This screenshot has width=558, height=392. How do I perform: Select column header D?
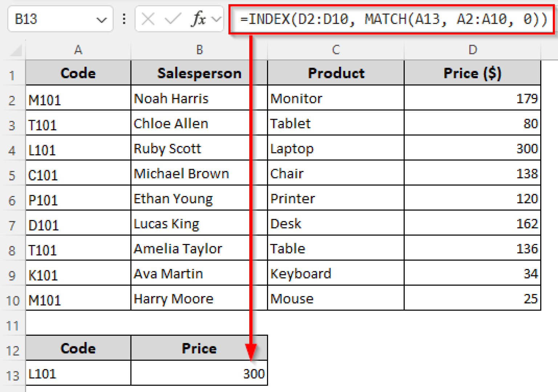click(x=472, y=50)
